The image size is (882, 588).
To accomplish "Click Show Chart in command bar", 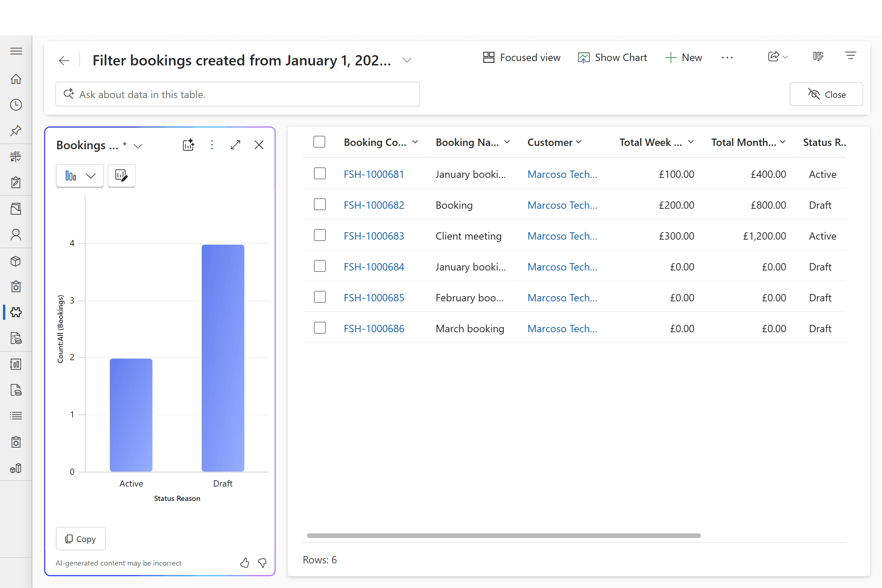I will [612, 57].
